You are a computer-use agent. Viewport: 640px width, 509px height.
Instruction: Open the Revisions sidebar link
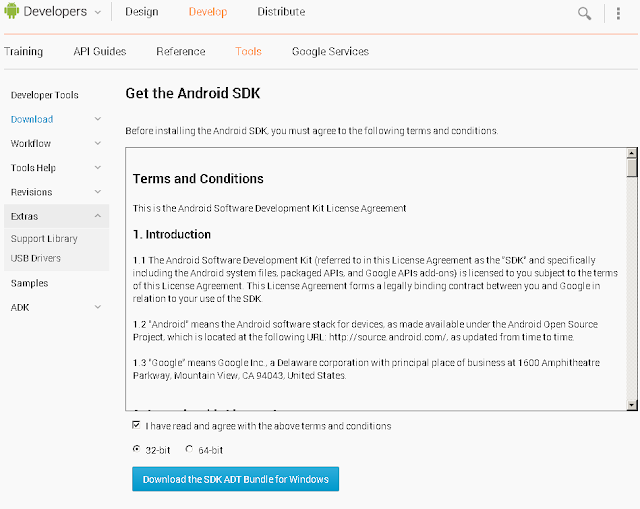[31, 192]
